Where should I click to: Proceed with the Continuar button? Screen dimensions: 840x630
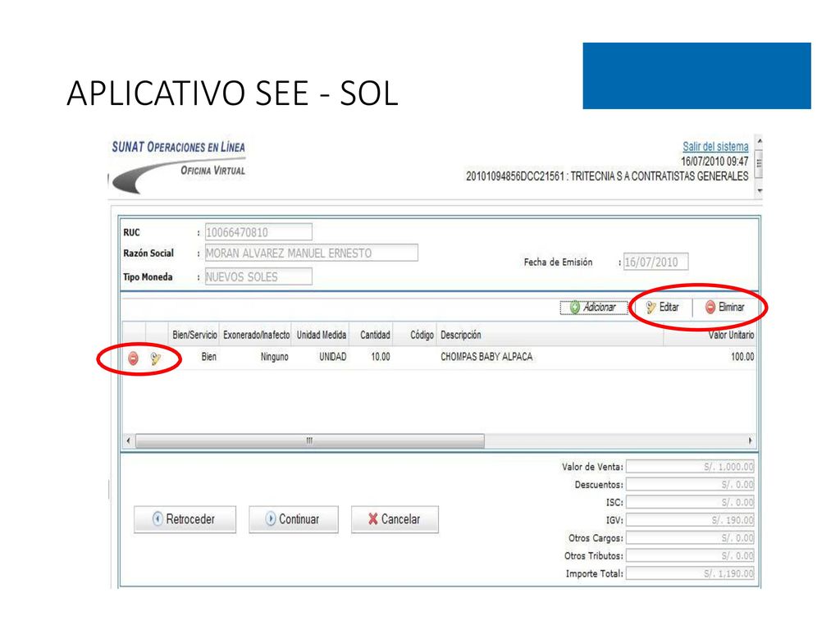(294, 519)
